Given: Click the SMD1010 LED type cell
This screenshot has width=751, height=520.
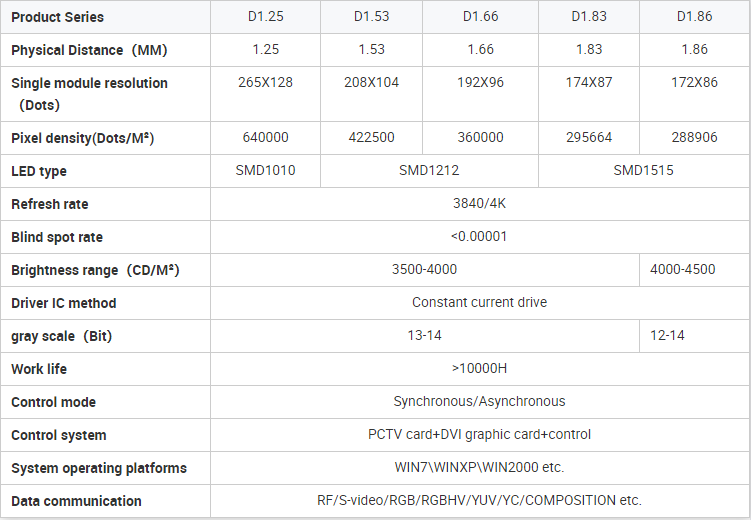Looking at the screenshot, I should (x=265, y=170).
